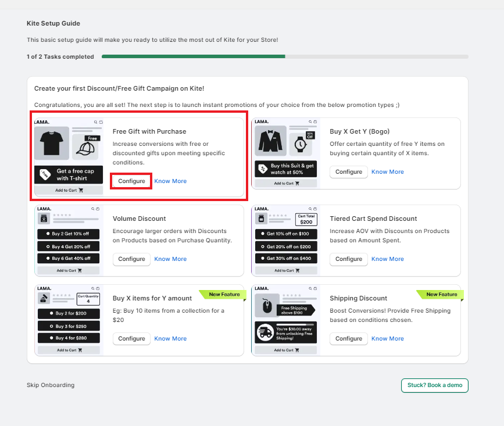Open Know More for Buy X items for Y amount
Screen dimensions: 504x426
(170, 338)
